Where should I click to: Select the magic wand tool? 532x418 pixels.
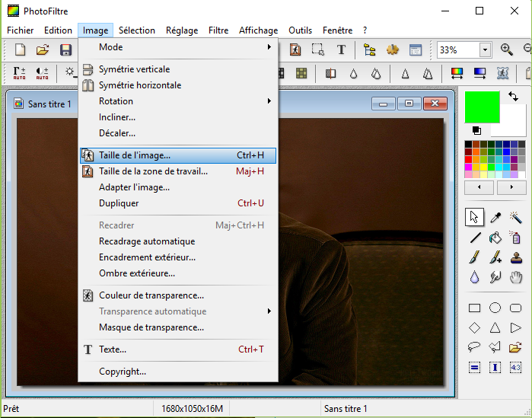point(516,218)
